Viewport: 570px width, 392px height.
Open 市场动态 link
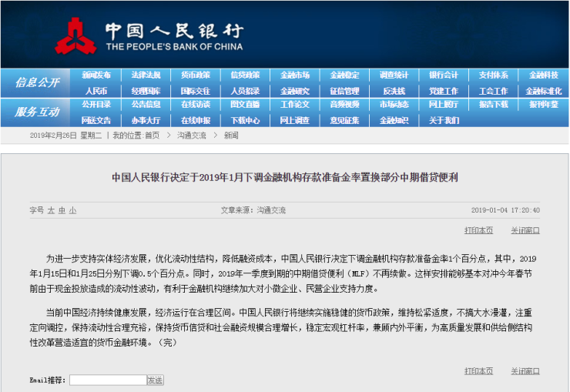tap(394, 105)
